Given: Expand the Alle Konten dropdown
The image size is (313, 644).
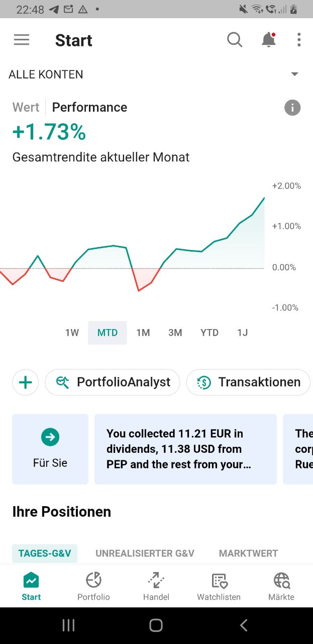Looking at the screenshot, I should [295, 74].
